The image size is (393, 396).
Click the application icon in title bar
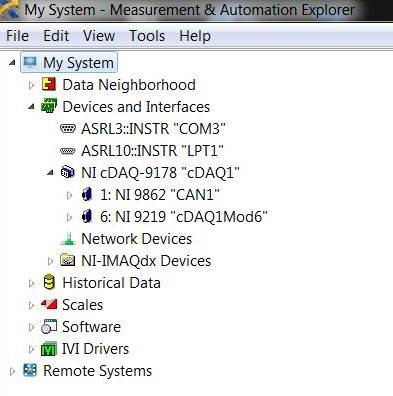(x=9, y=9)
